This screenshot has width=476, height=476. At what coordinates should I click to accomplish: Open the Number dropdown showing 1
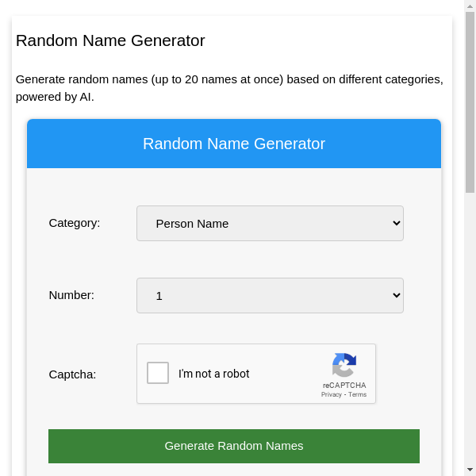click(270, 296)
